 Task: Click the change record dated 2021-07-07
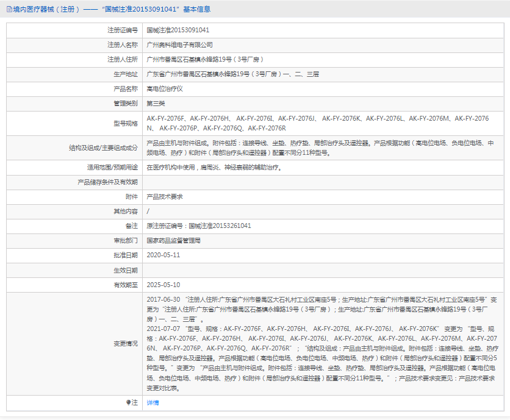[x=322, y=358]
